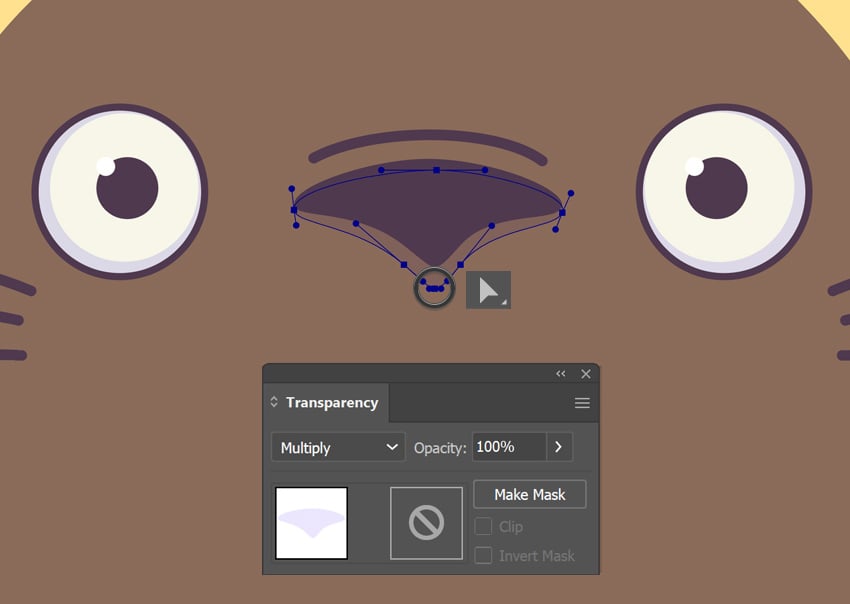Image resolution: width=850 pixels, height=604 pixels.
Task: Enable the Invert Mask checkbox
Action: coord(483,556)
